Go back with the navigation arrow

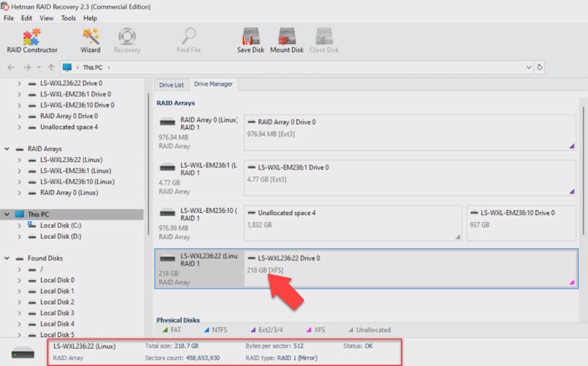[x=11, y=67]
